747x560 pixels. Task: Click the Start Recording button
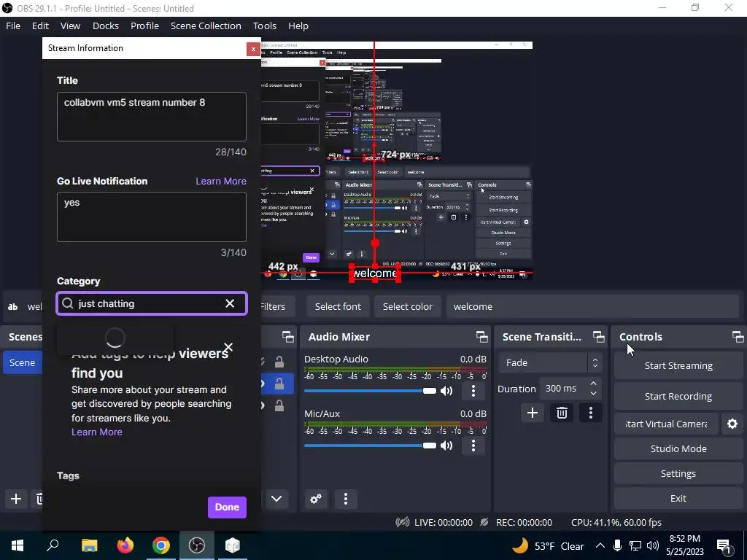678,396
